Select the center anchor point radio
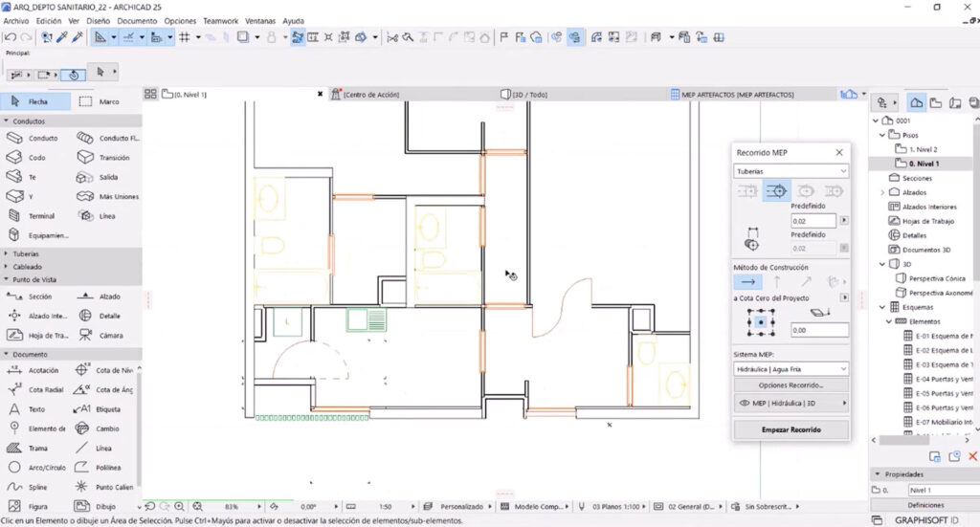Image resolution: width=980 pixels, height=527 pixels. tap(761, 322)
